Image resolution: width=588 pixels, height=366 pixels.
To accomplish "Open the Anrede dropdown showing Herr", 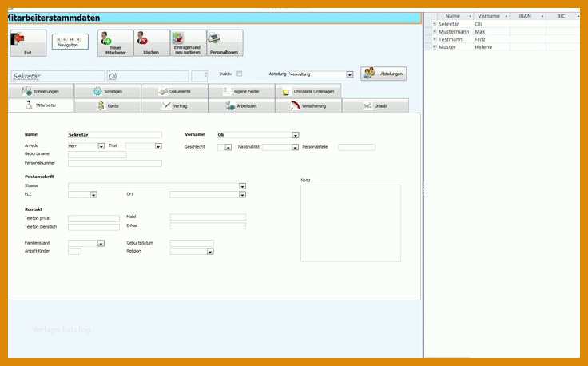I will tap(101, 146).
